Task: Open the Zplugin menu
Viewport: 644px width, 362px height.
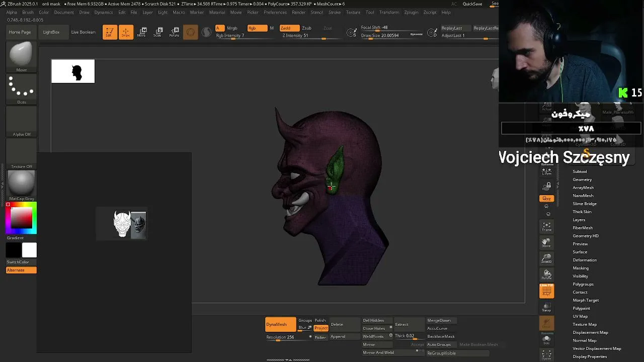Action: pyautogui.click(x=411, y=12)
